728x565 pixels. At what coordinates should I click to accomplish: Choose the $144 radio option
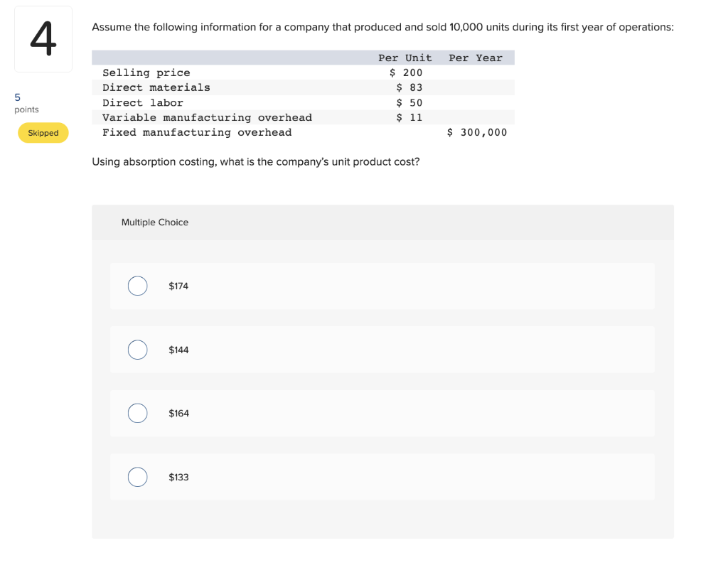point(137,350)
